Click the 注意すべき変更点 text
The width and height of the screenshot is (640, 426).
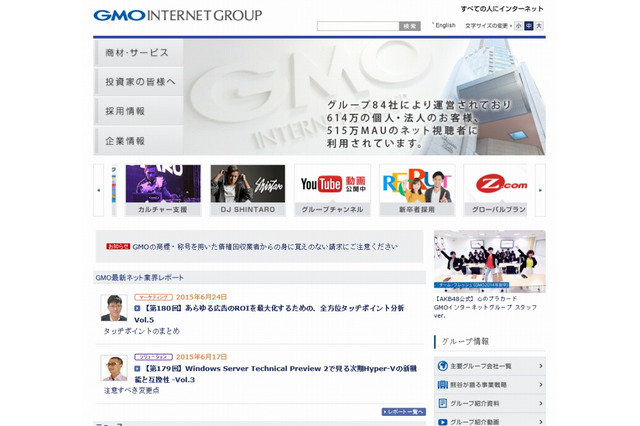[x=131, y=390]
